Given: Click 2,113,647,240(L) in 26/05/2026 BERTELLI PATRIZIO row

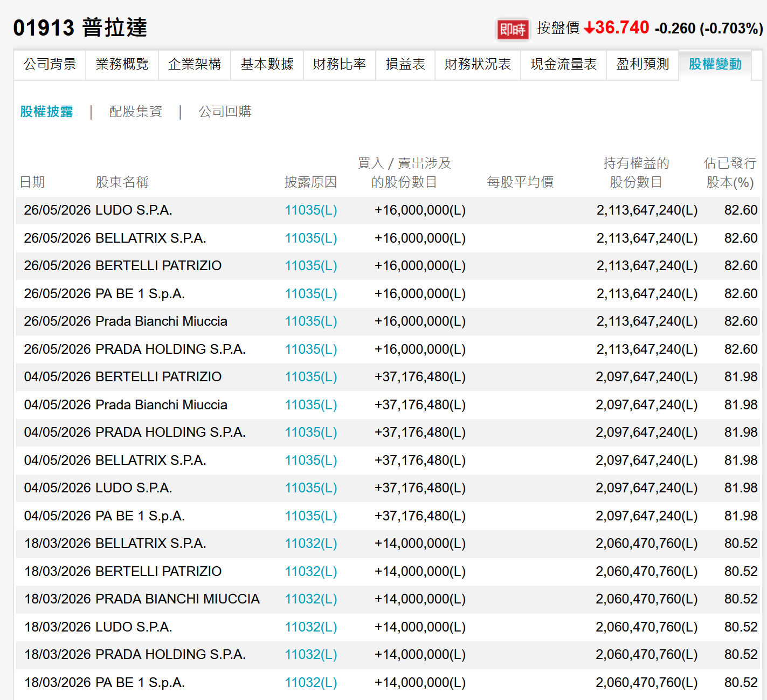Looking at the screenshot, I should coord(647,266).
